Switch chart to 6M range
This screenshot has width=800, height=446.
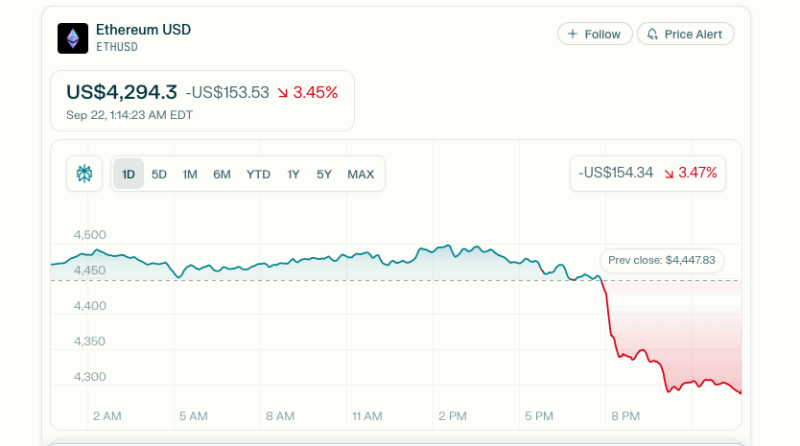[221, 174]
